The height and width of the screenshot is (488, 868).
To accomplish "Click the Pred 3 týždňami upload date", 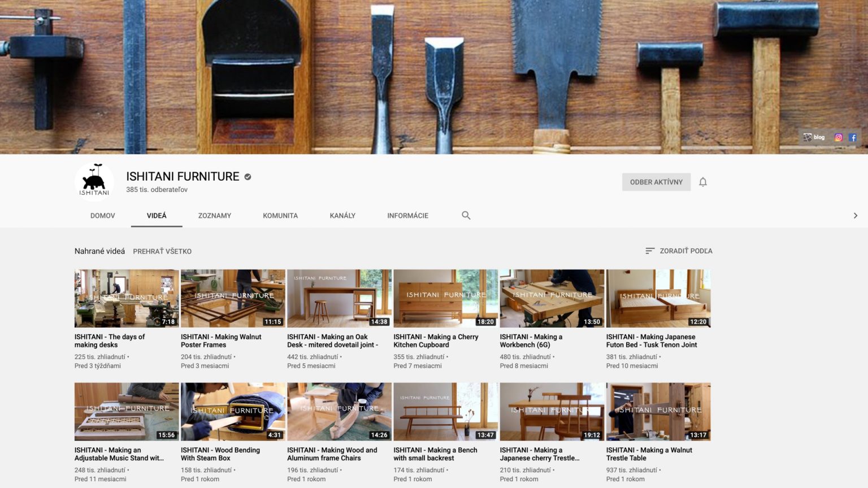I will pyautogui.click(x=98, y=366).
